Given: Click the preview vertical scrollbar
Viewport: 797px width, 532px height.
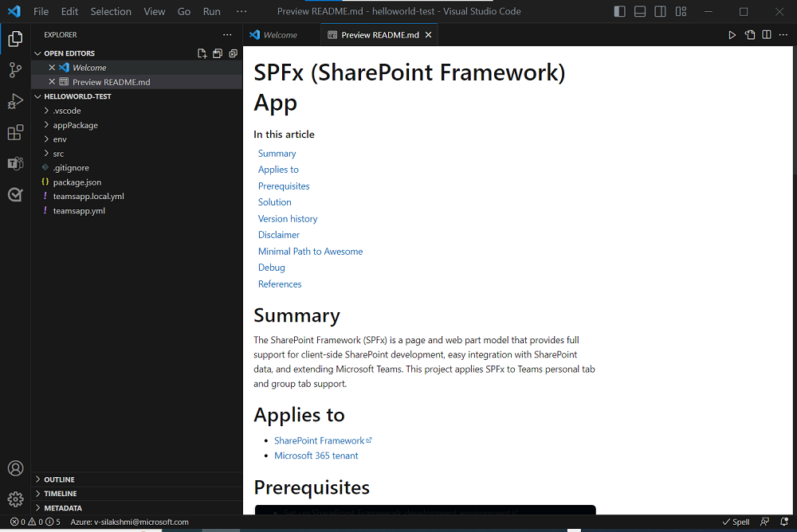Looking at the screenshot, I should pos(795,111).
